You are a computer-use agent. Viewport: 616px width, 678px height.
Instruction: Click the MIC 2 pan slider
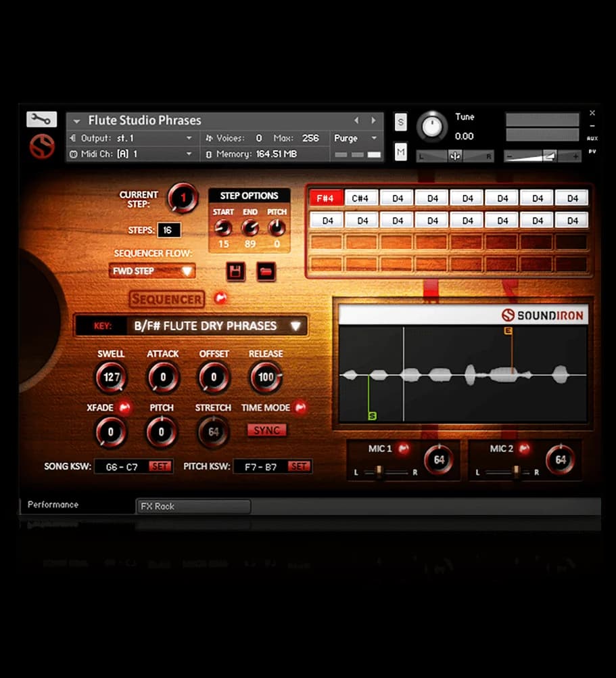pyautogui.click(x=517, y=472)
